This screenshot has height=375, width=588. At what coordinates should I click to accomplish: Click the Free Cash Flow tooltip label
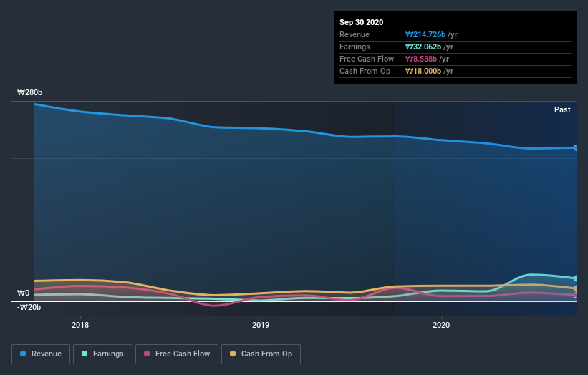tap(367, 59)
